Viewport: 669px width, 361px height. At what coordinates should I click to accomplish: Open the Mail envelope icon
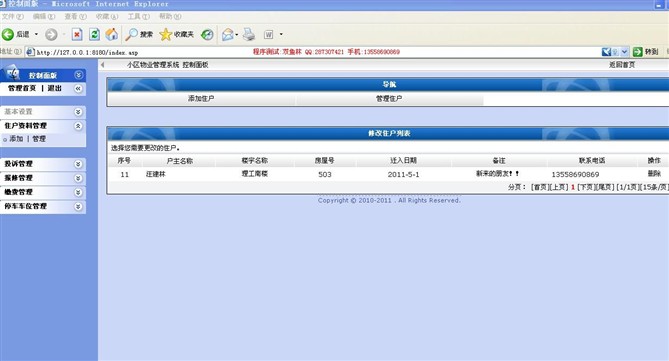click(x=227, y=35)
